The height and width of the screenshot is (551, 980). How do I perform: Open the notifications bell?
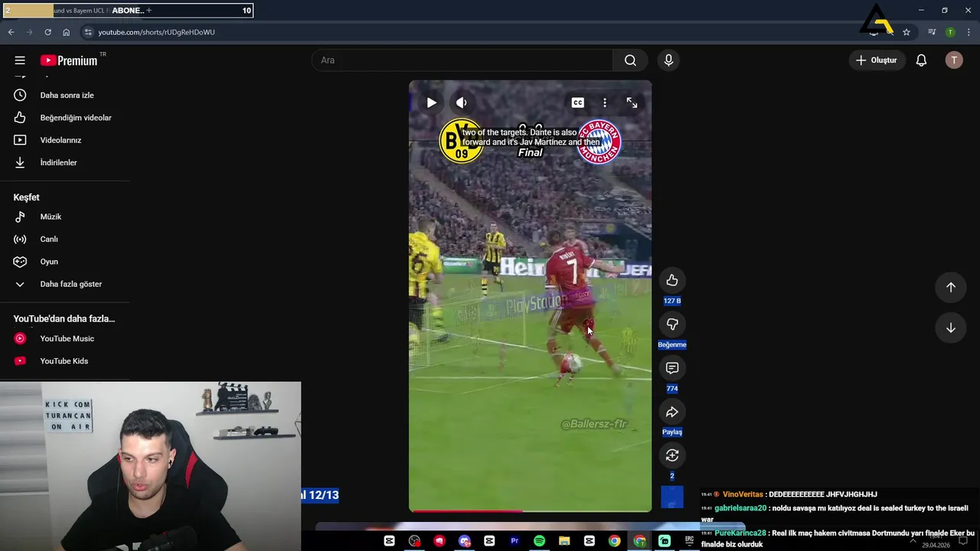[x=922, y=60]
